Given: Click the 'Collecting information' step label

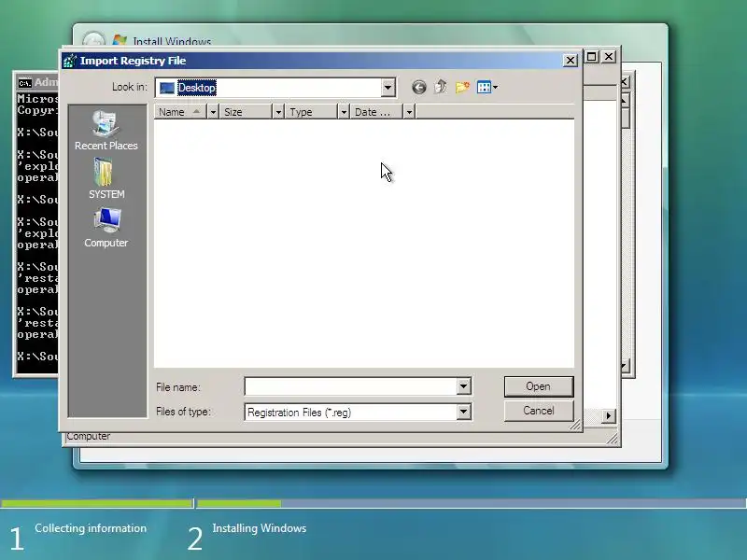Looking at the screenshot, I should pos(91,528).
